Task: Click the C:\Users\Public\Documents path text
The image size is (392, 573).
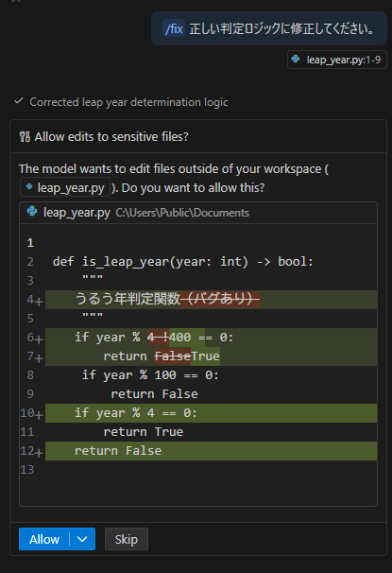Action: [182, 213]
